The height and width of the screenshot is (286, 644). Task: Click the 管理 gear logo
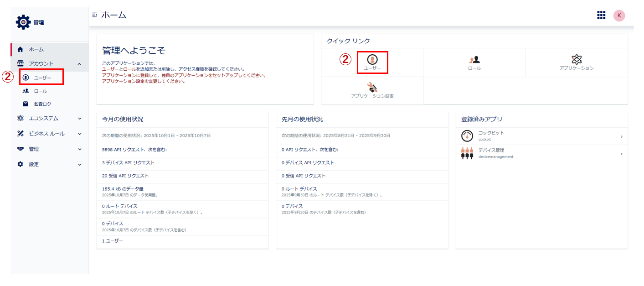pos(23,22)
